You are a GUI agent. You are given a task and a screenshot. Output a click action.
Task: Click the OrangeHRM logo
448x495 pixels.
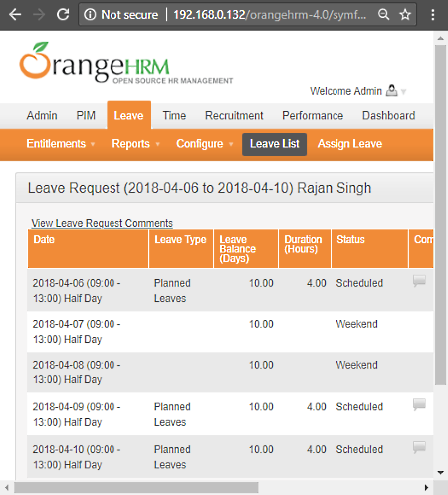click(x=126, y=63)
